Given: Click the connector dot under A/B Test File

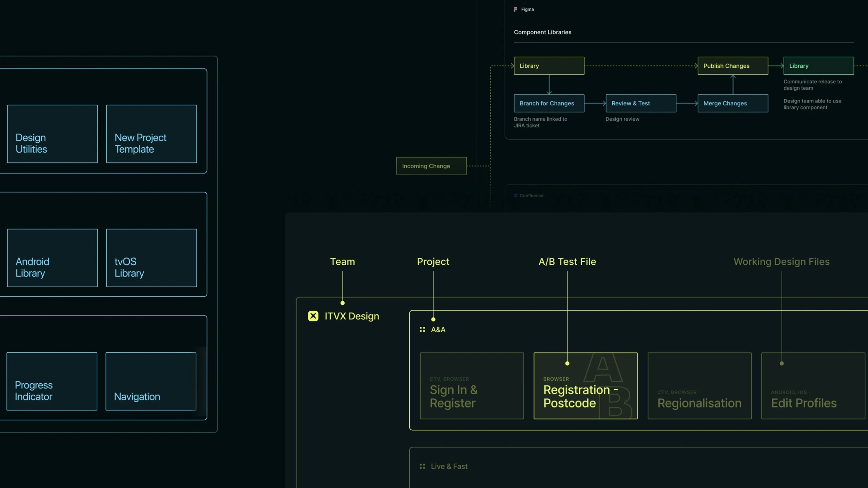Looking at the screenshot, I should click(567, 363).
